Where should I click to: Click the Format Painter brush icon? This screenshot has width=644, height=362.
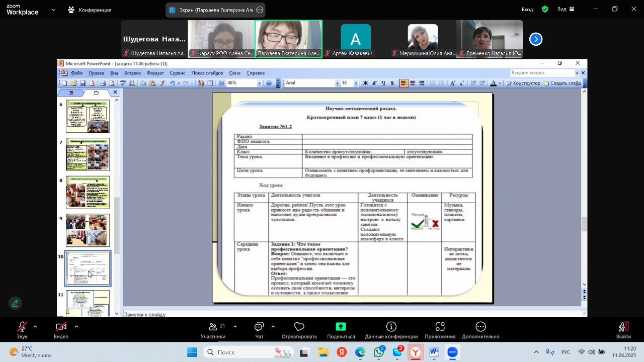point(162,83)
